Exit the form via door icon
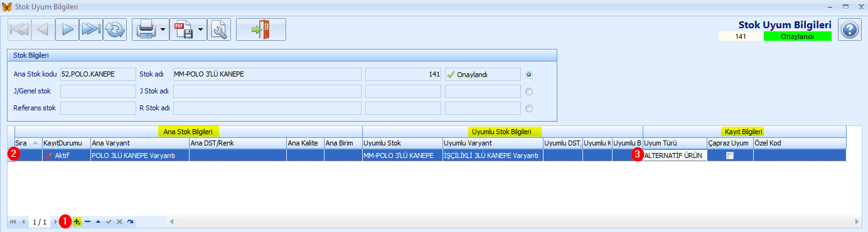The width and height of the screenshot is (868, 232). click(x=260, y=29)
